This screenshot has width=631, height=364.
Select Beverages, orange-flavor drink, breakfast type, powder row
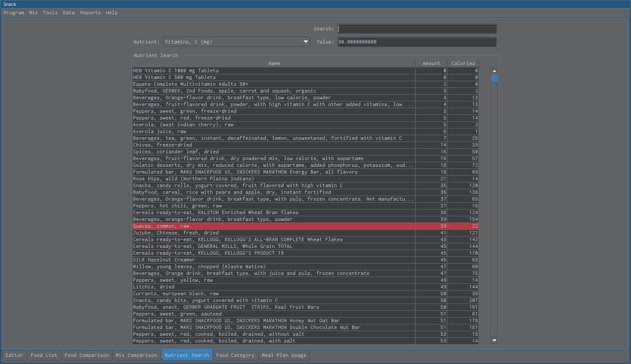(x=305, y=219)
